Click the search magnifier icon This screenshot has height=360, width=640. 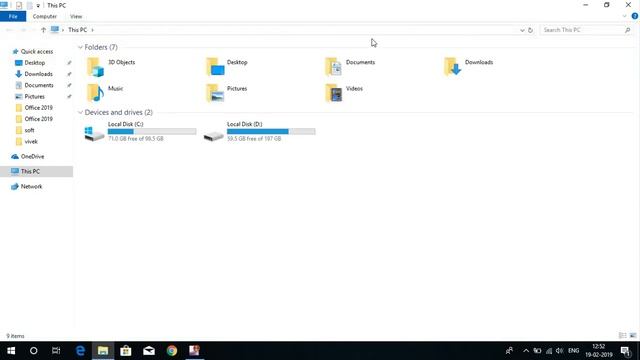click(627, 30)
